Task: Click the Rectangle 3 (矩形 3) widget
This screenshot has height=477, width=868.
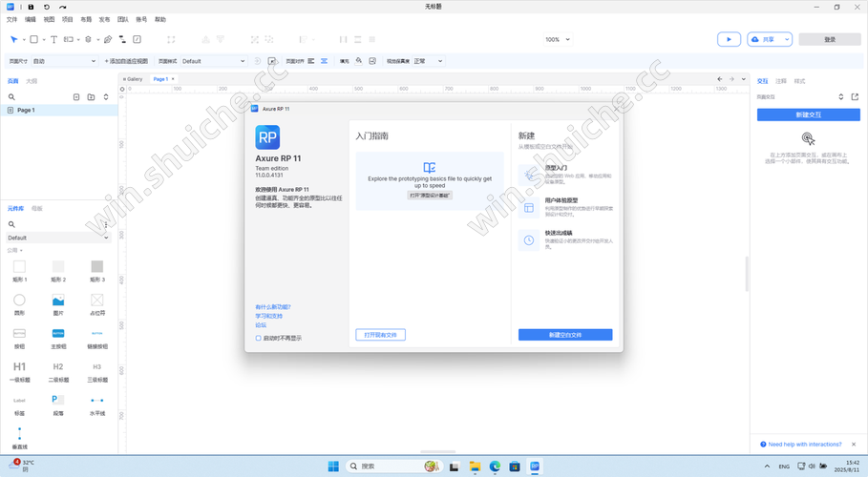Action: click(96, 271)
